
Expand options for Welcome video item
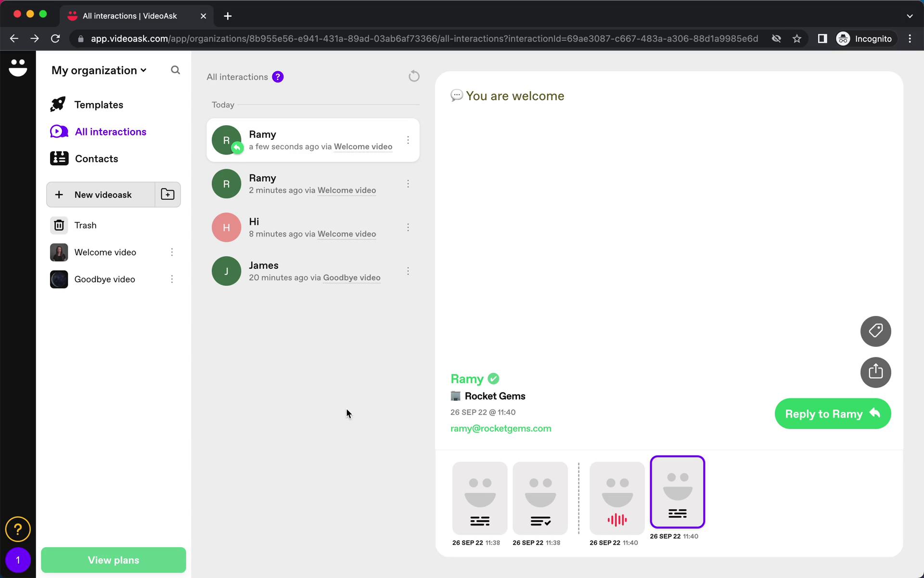pos(172,252)
